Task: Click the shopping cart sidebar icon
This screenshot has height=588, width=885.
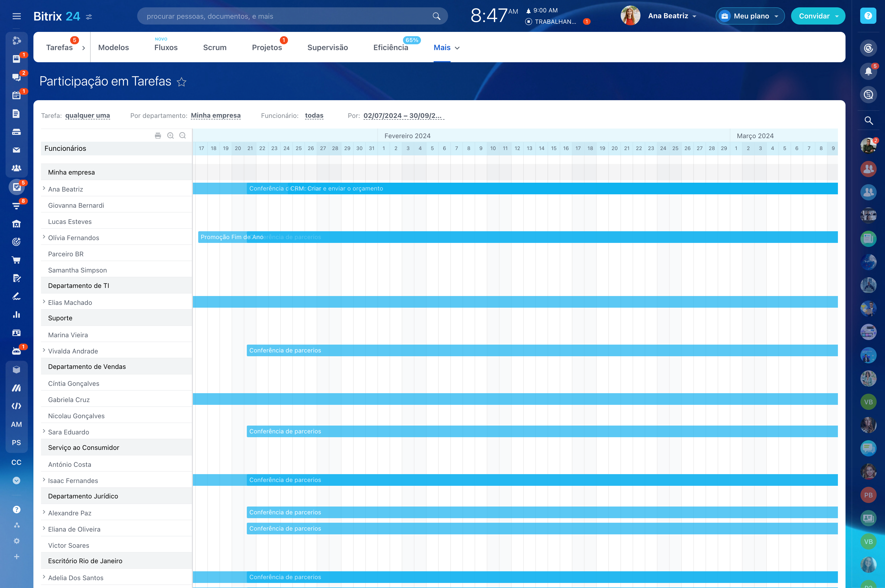Action: click(16, 260)
